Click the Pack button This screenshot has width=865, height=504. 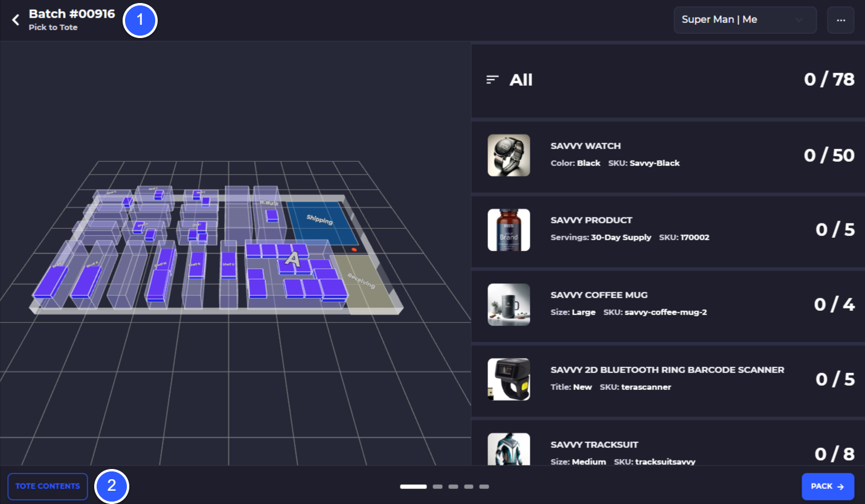(828, 486)
